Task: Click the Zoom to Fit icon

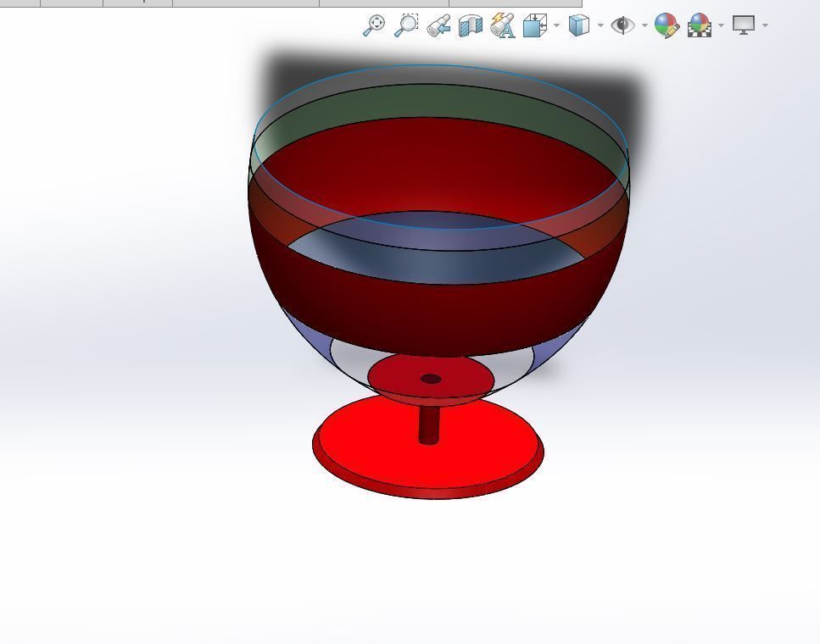Action: (x=374, y=25)
